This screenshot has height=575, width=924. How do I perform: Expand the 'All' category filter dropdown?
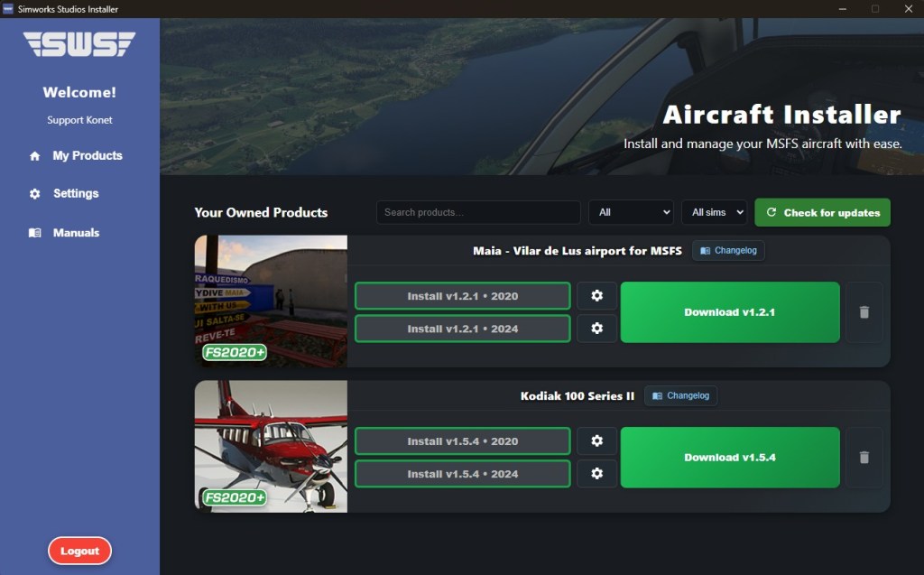(x=631, y=212)
